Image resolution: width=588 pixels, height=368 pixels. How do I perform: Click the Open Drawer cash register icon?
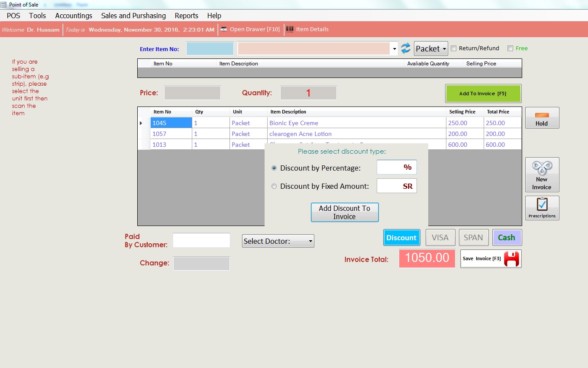tap(224, 29)
